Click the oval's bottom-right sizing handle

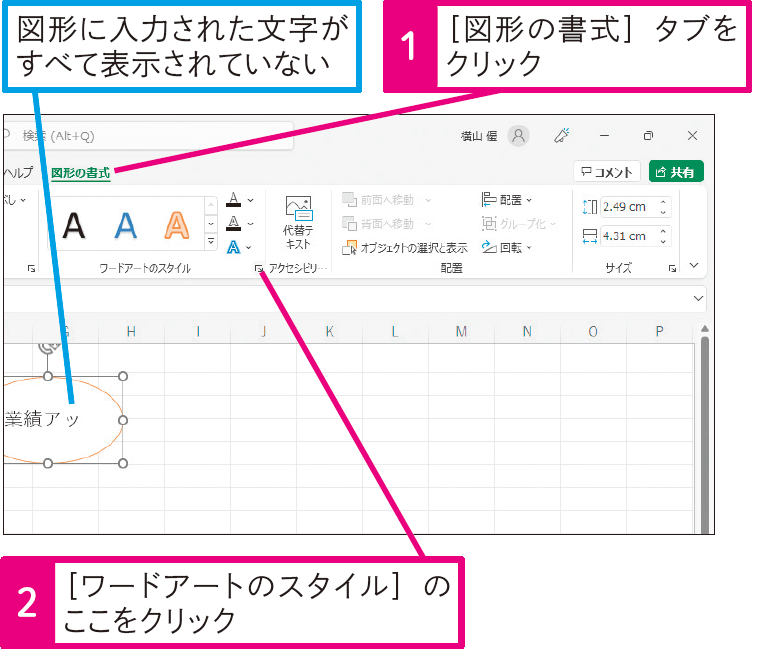[x=123, y=463]
